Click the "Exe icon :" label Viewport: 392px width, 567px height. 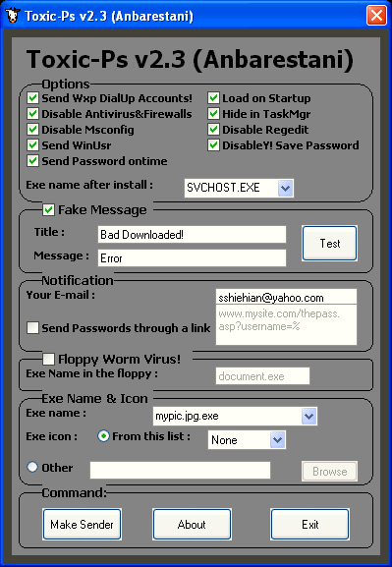(x=52, y=436)
